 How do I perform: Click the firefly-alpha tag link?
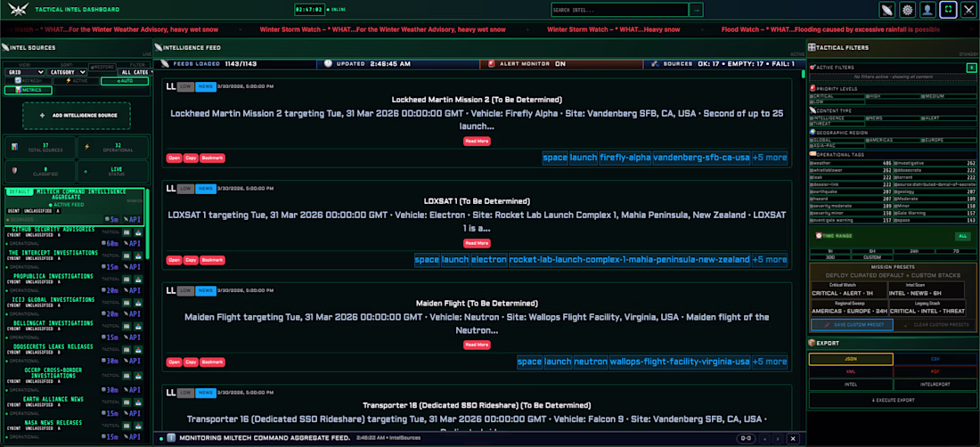coord(625,158)
